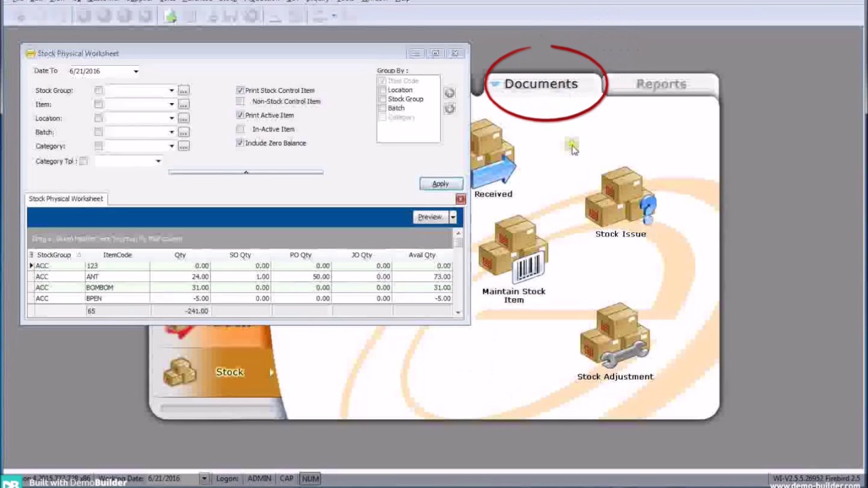Viewport: 868px width, 488px height.
Task: Expand the Location dropdown
Action: tap(172, 119)
